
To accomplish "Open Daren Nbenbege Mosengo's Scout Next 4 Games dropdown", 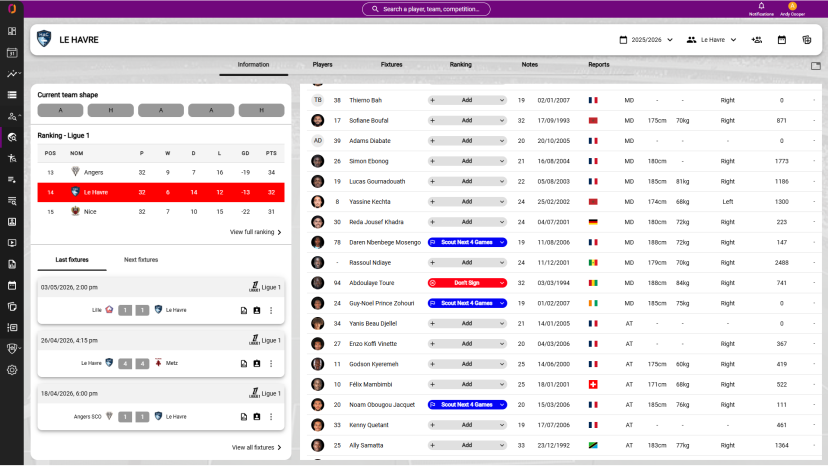I will [467, 242].
